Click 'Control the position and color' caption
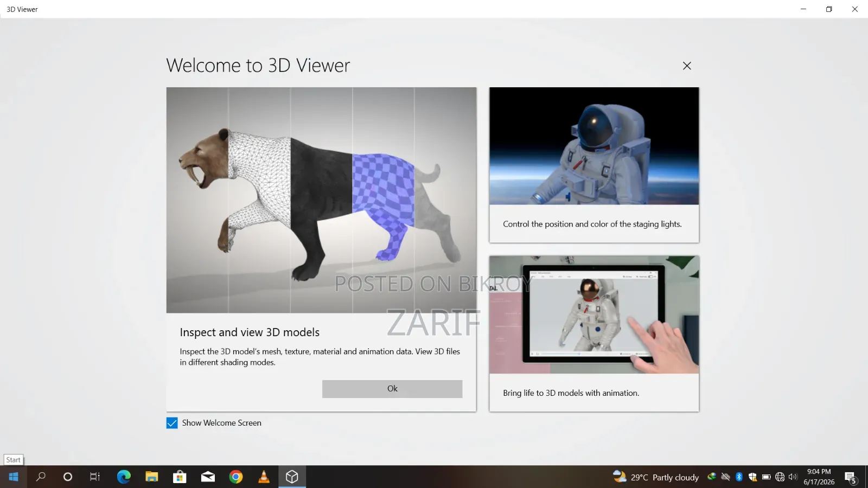Image resolution: width=868 pixels, height=488 pixels. click(592, 224)
